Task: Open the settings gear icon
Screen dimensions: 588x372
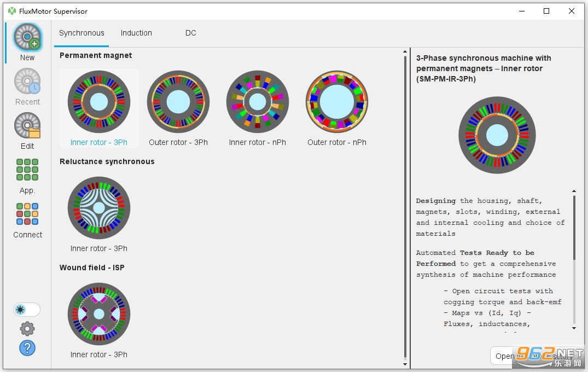Action: [27, 329]
